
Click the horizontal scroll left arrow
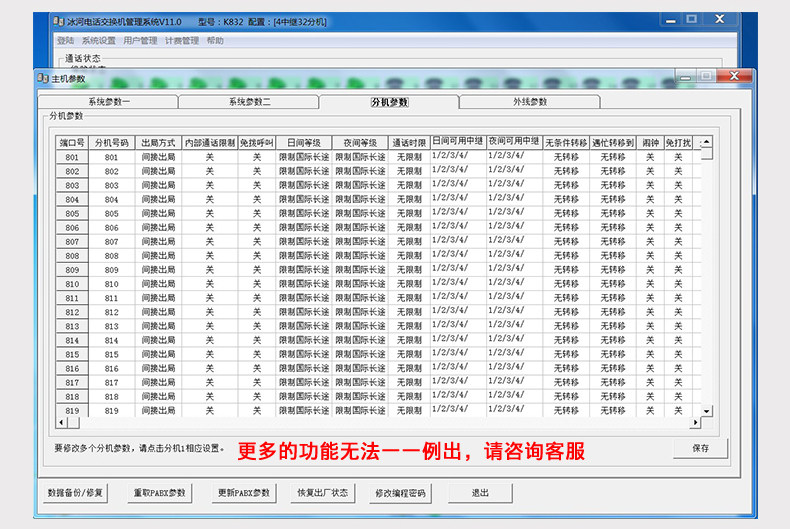click(61, 422)
